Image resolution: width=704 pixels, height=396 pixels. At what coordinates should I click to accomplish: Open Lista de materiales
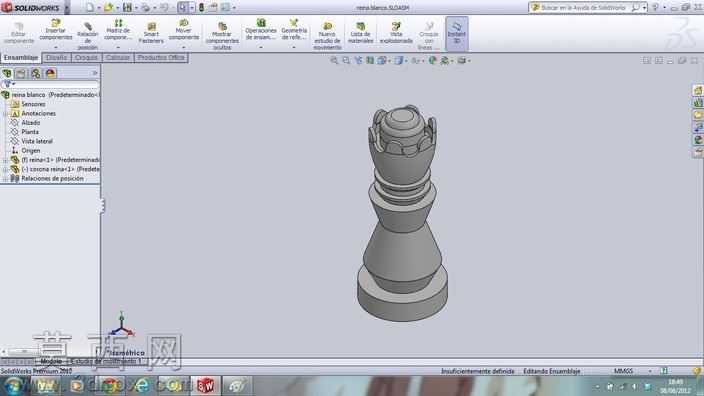coord(361,33)
